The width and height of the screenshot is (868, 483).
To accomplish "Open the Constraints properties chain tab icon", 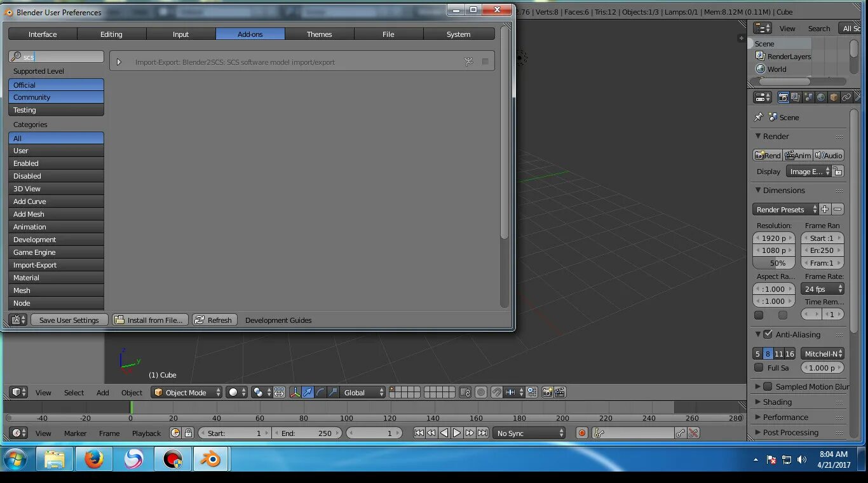I will pos(846,97).
